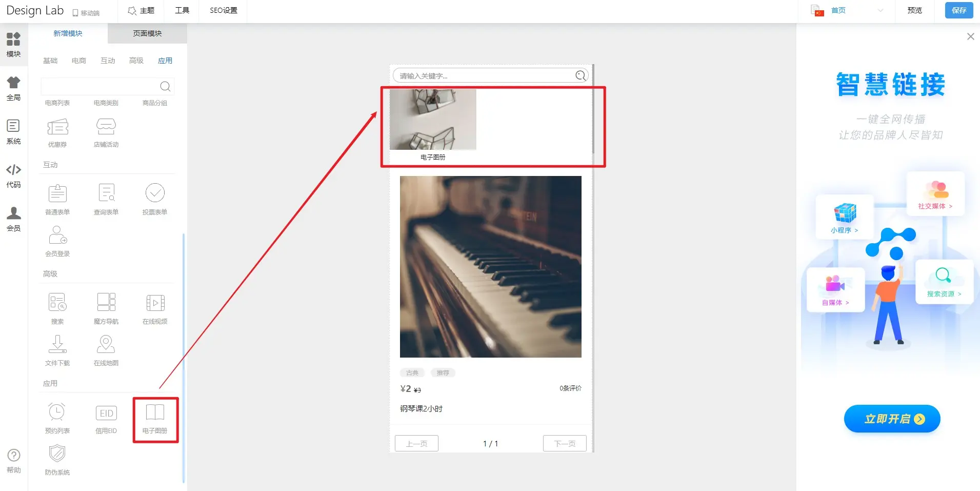This screenshot has height=491, width=980.
Task: Click the module list vertical scrollbar
Action: point(183,358)
